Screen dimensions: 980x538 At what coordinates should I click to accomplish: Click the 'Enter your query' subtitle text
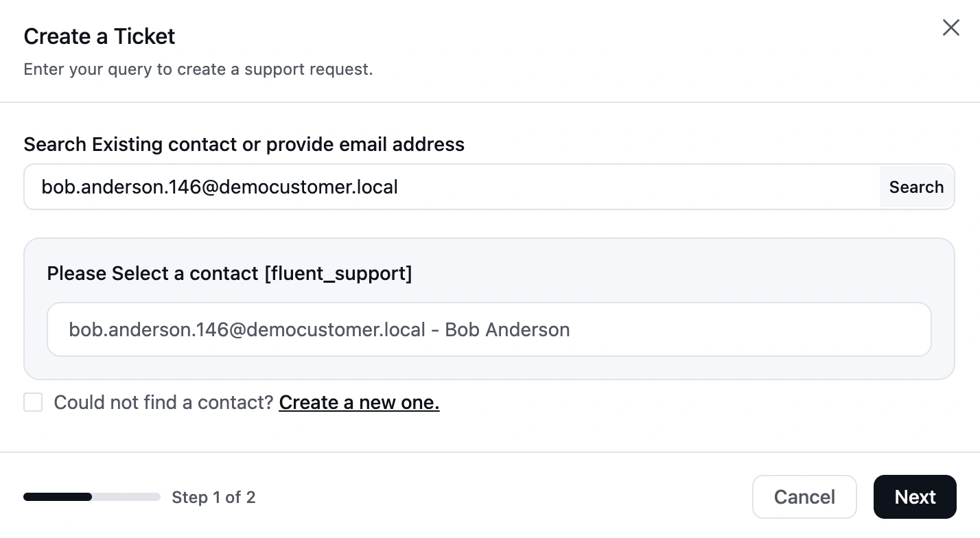[x=198, y=69]
